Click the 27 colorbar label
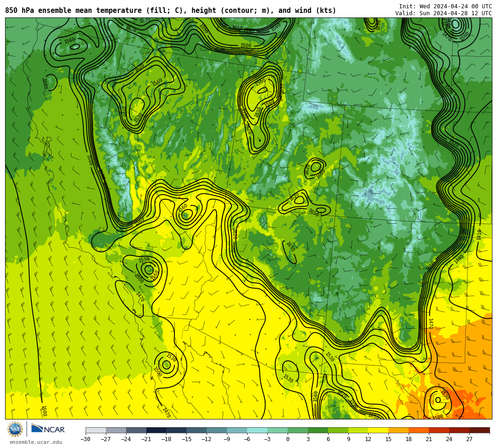Viewport: 497px width, 448px height. pos(469,439)
